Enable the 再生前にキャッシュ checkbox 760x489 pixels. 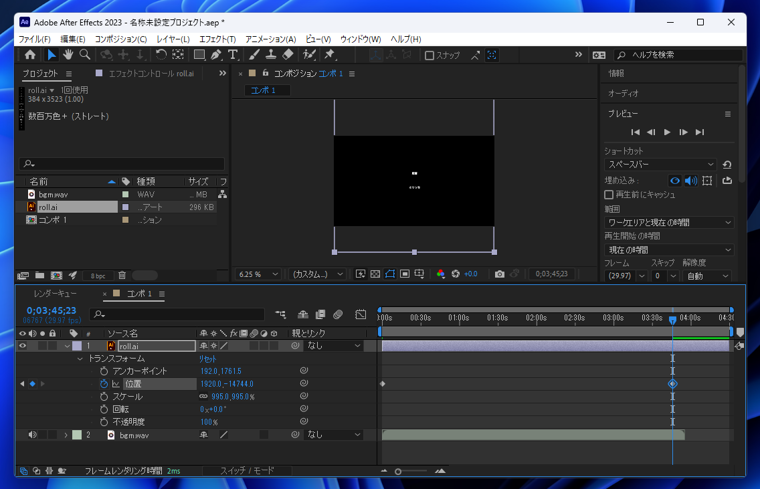click(609, 194)
